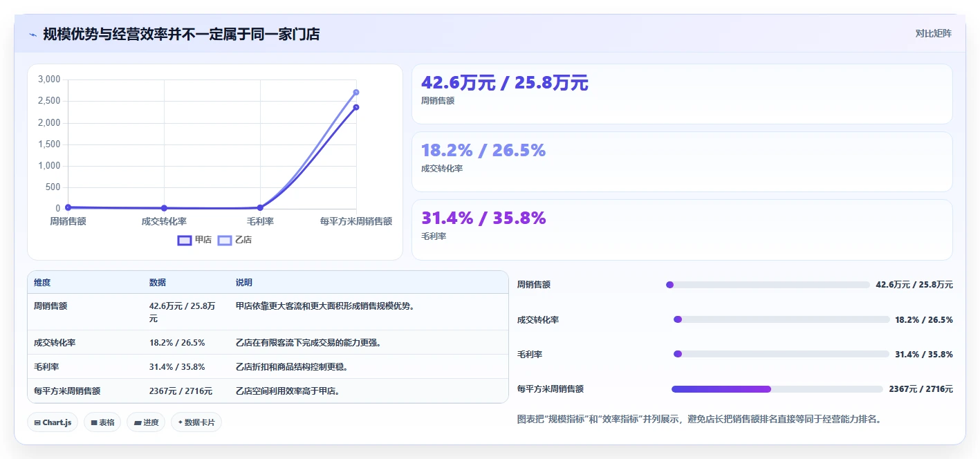Click the chart data point above 毛利率
The width and height of the screenshot is (980, 459).
[x=260, y=207]
